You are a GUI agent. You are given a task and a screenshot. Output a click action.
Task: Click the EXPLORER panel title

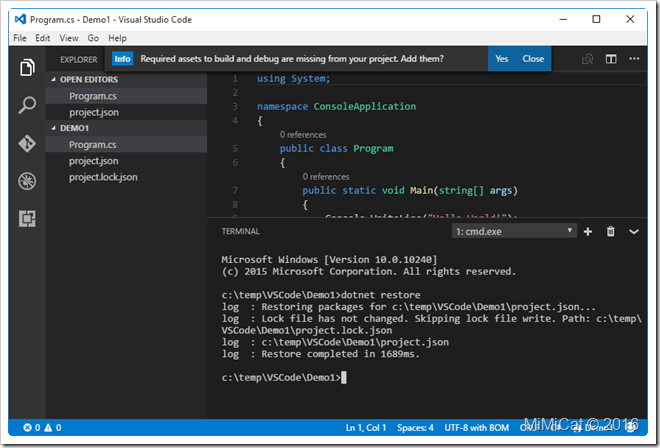(x=79, y=60)
